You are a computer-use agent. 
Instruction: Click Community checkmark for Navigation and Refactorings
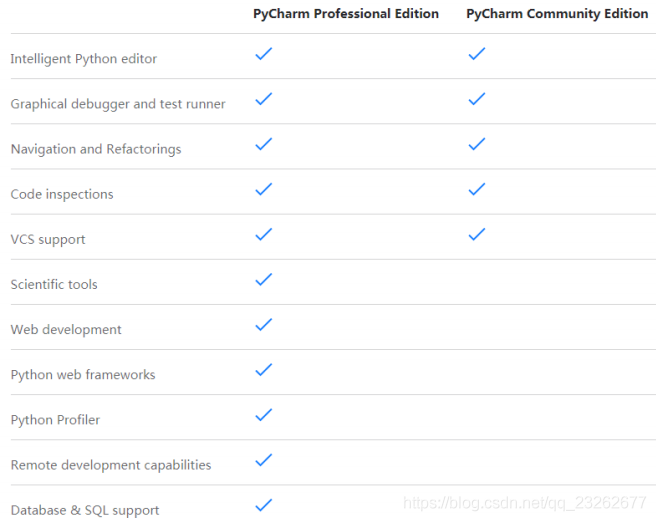coord(477,144)
